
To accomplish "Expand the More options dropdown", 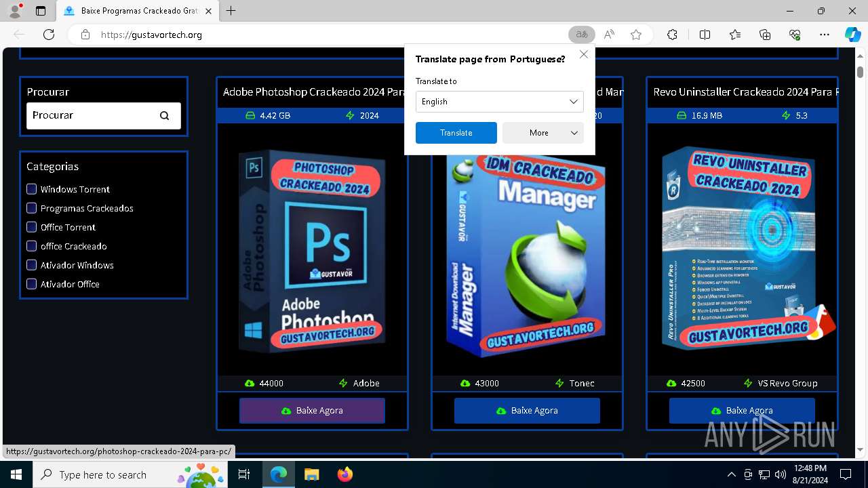I will pyautogui.click(x=543, y=133).
